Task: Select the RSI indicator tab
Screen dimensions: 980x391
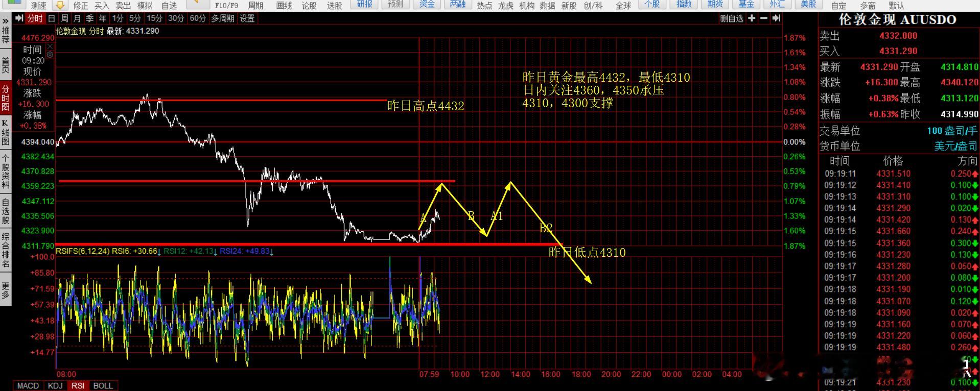Action: pos(78,386)
